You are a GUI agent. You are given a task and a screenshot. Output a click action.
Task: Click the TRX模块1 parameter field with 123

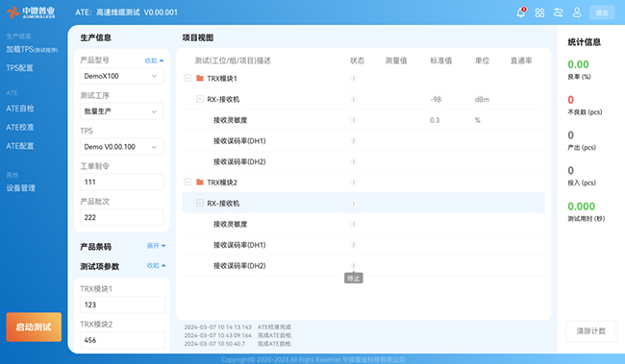(x=123, y=304)
